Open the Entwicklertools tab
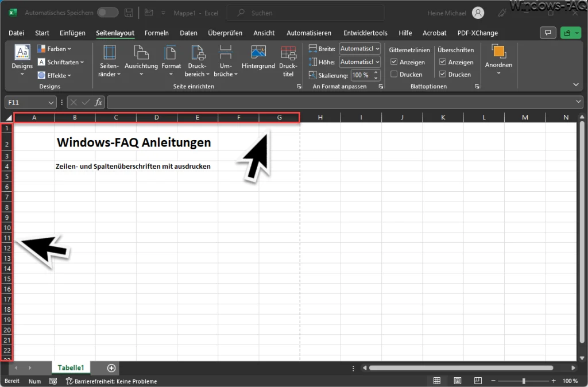The image size is (588, 387). point(365,33)
